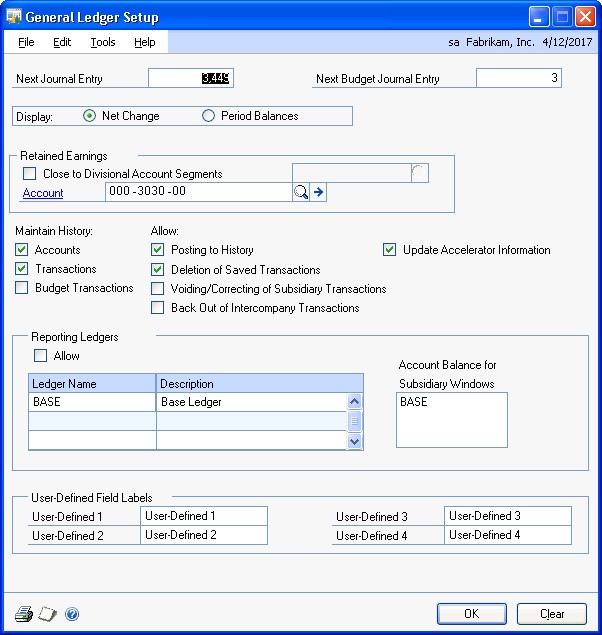Toggle Update Accelerator Information checkbox
The width and height of the screenshot is (602, 635).
[389, 249]
